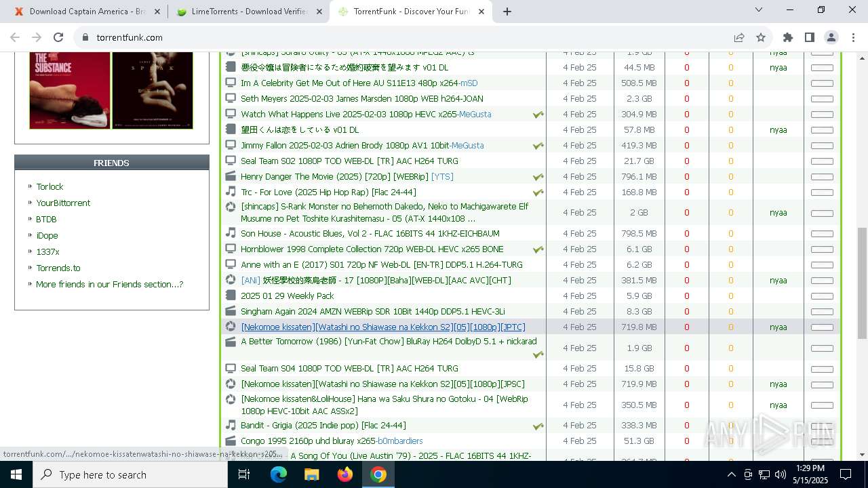Click the movie icon beside Congo 1995 2160p

[231, 441]
